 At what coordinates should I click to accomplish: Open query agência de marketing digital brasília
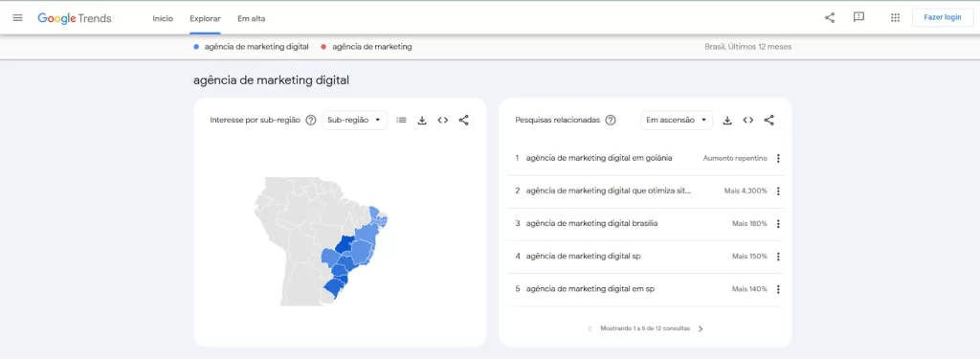coord(591,223)
